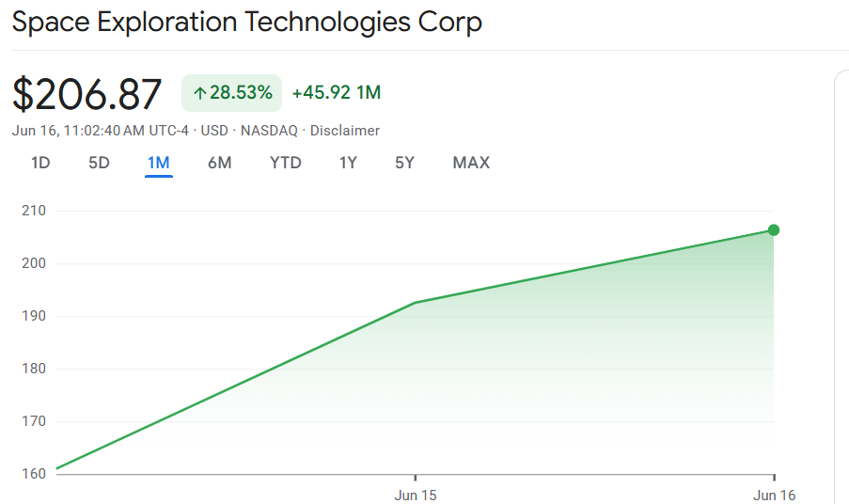Viewport: 849px width, 504px height.
Task: Click the +45.92 1M change text
Action: point(337,92)
